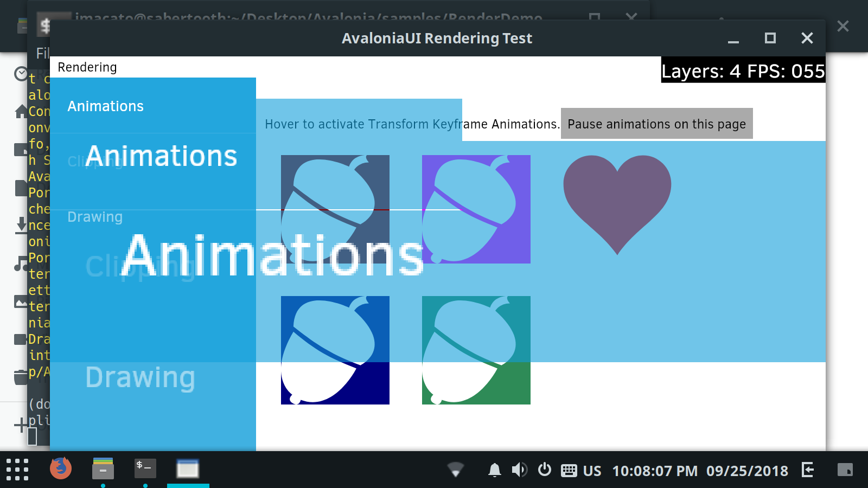
Task: Click the logout icon in taskbar
Action: click(x=808, y=470)
